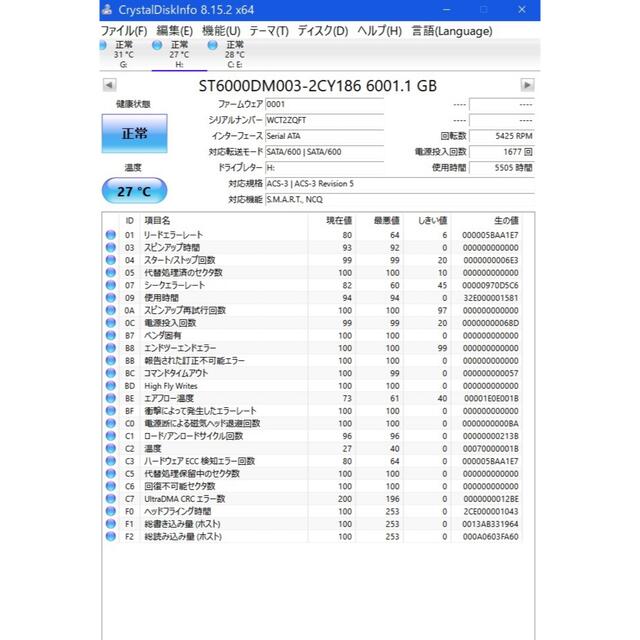Screen dimensions: 640x640
Task: Click status icon for B8 エンドツーエンドエラー
Action: pos(111,348)
